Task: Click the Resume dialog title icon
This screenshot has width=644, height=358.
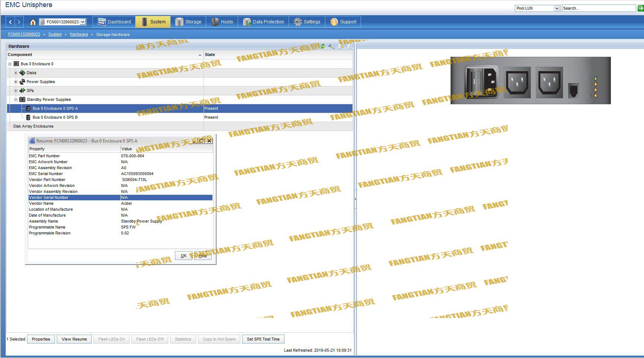Action: 32,141
